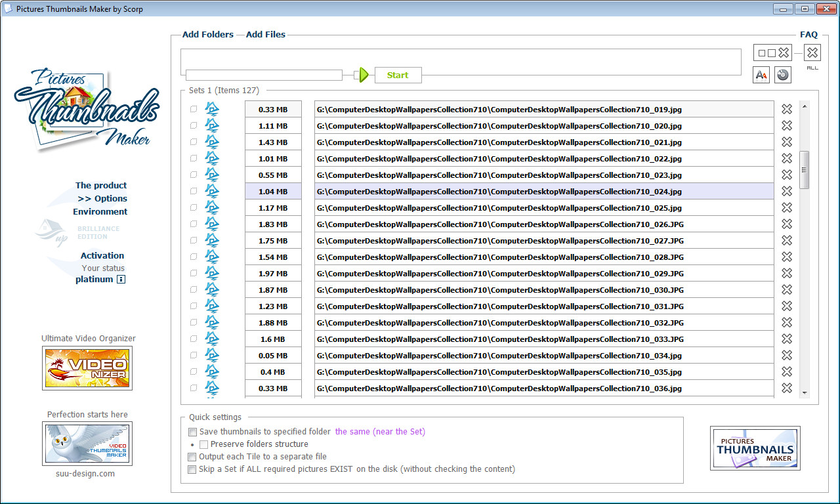Click the 1.97 MB size cell
The image size is (840, 504).
(273, 273)
